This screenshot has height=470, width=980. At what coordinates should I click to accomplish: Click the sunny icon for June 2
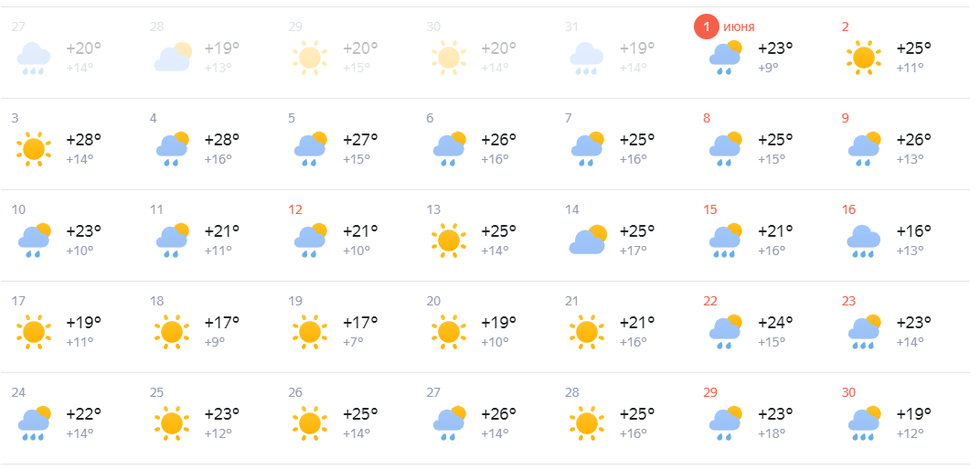pos(864,58)
